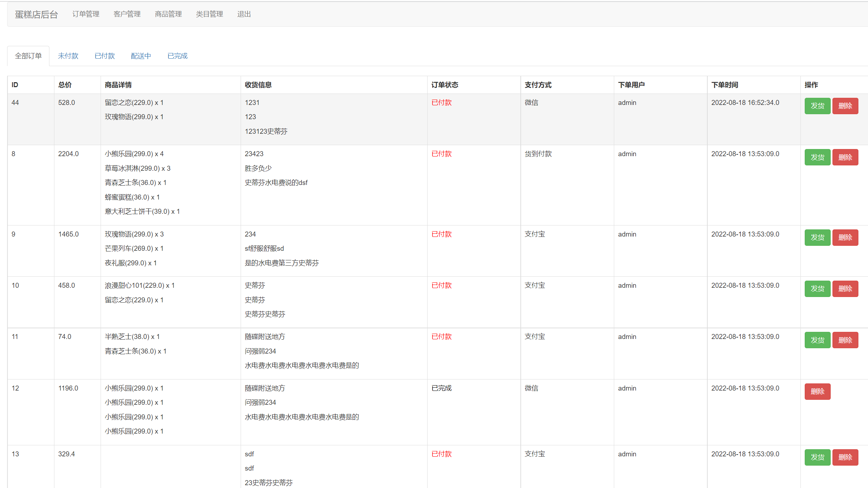Open 订单管理 in top navigation
The height and width of the screenshot is (488, 868).
coord(86,14)
